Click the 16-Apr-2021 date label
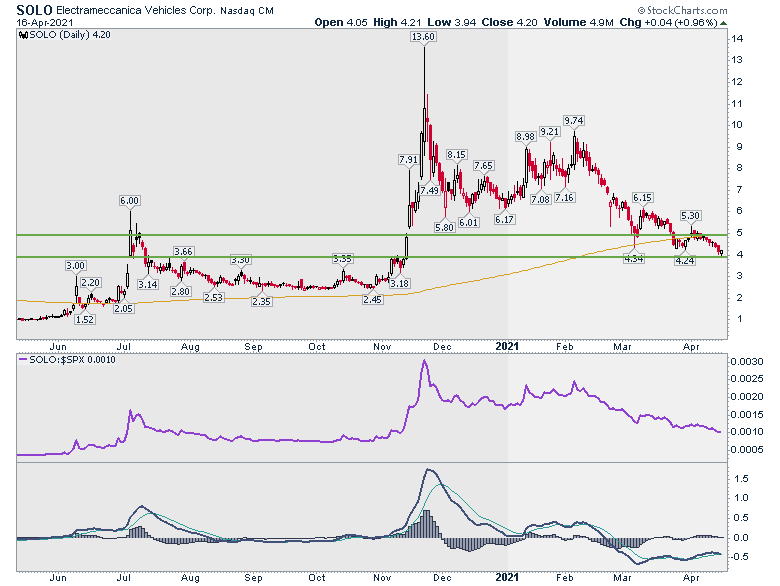Screen dimensions: 780x586 [x=45, y=22]
